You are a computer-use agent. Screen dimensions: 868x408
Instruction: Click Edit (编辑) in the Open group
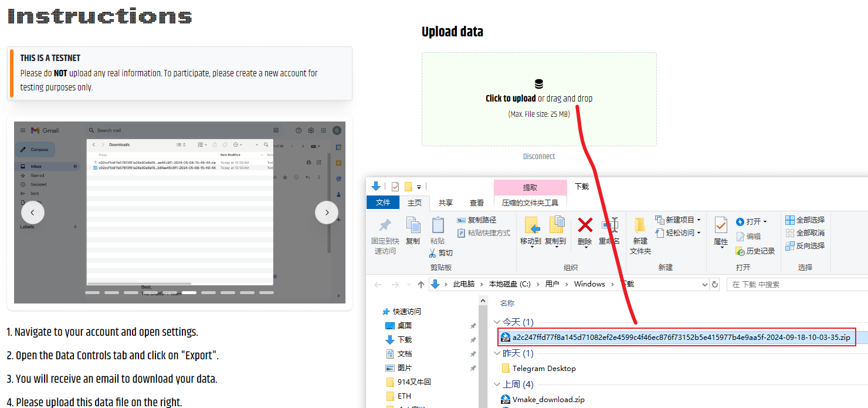[x=748, y=236]
